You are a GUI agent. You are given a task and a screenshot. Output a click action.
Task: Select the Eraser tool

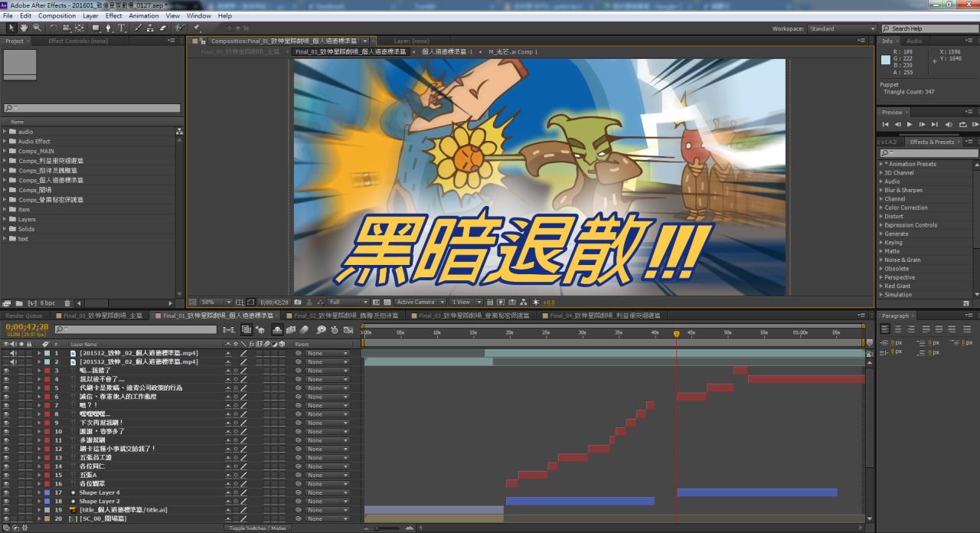[162, 28]
